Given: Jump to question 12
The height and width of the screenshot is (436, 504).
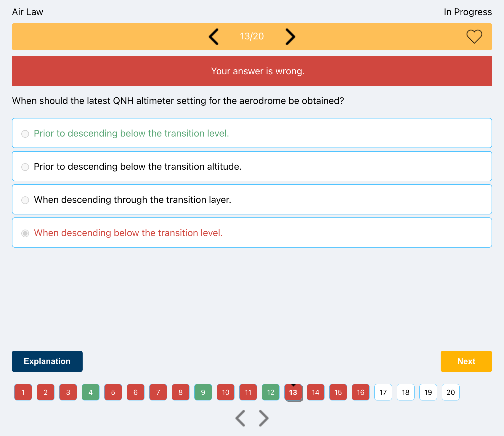Looking at the screenshot, I should pyautogui.click(x=270, y=392).
